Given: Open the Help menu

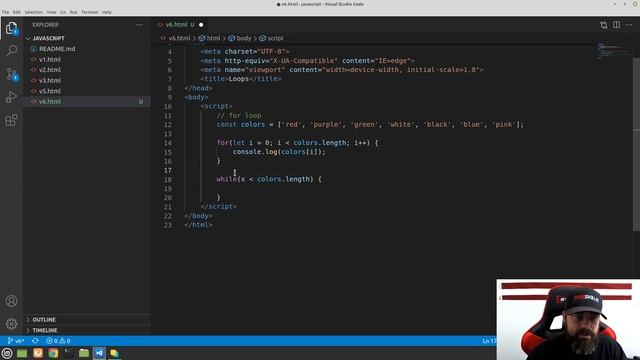Looking at the screenshot, I should pos(107,12).
